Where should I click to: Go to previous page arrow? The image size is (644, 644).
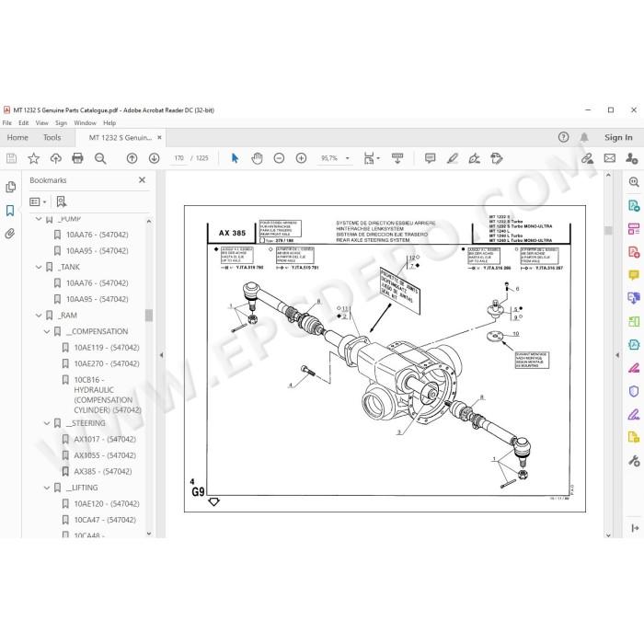[132, 158]
